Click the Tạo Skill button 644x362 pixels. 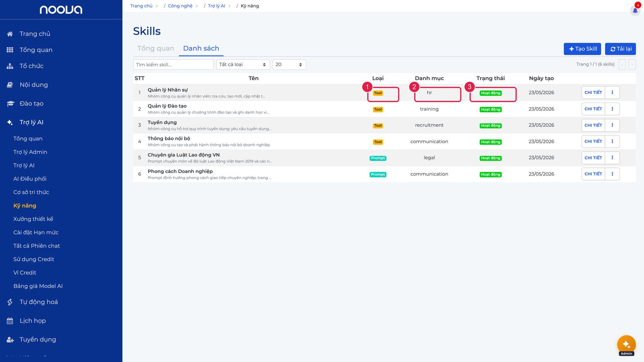coord(582,49)
